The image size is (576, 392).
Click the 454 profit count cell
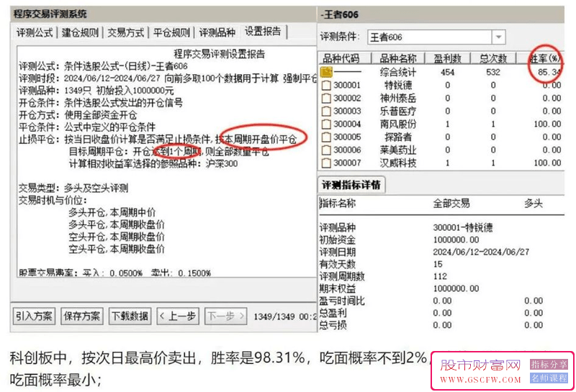[447, 73]
